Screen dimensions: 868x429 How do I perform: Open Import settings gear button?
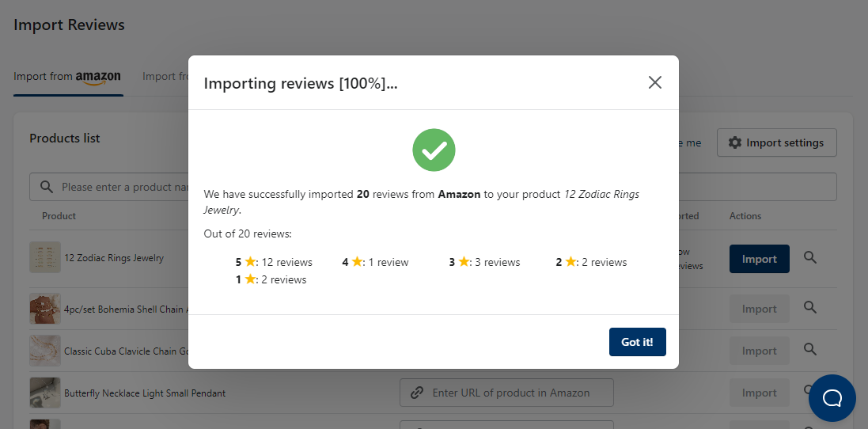[777, 142]
